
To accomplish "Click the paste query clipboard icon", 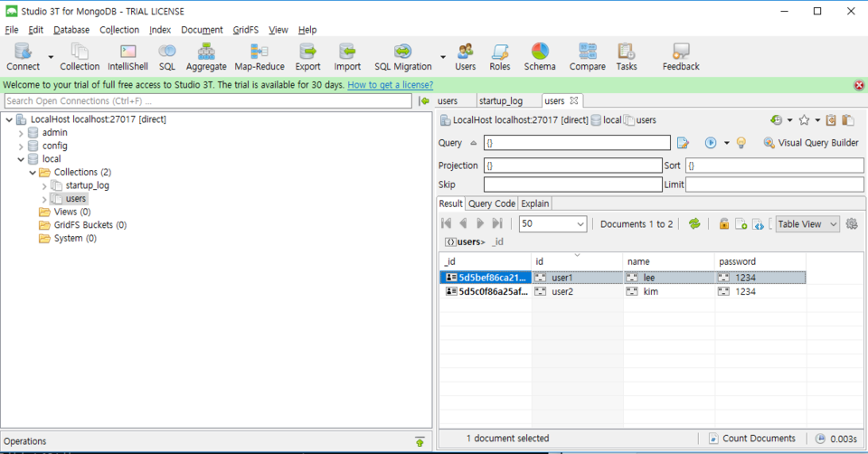I will (x=848, y=120).
